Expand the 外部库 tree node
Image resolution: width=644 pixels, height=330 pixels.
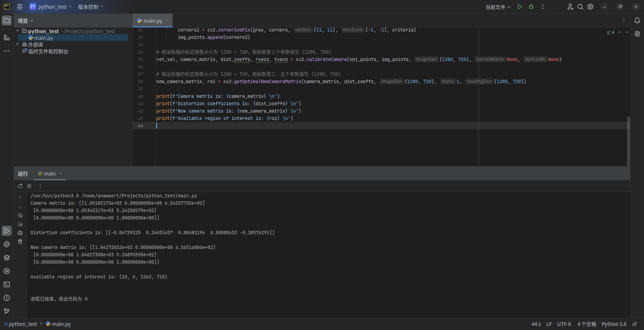click(18, 44)
